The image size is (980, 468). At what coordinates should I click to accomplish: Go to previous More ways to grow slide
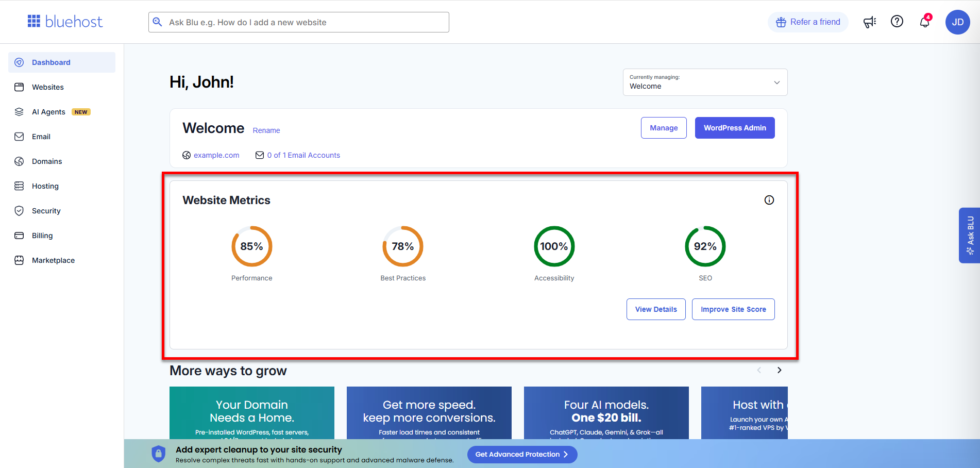(759, 370)
